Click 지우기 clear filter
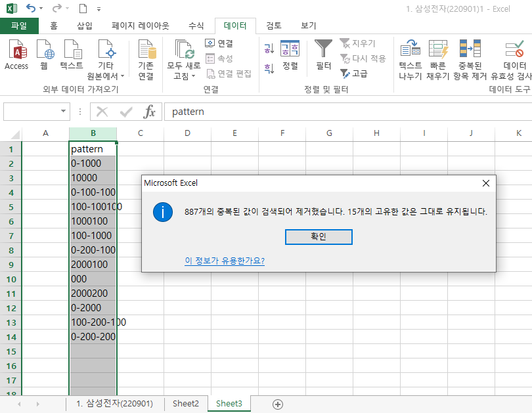This screenshot has height=413, width=532. click(357, 43)
